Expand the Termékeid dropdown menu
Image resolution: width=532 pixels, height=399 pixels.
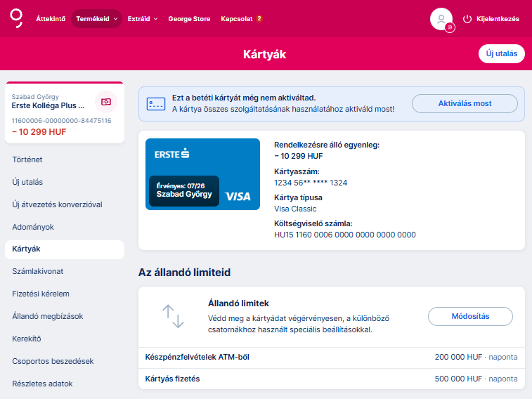[96, 19]
